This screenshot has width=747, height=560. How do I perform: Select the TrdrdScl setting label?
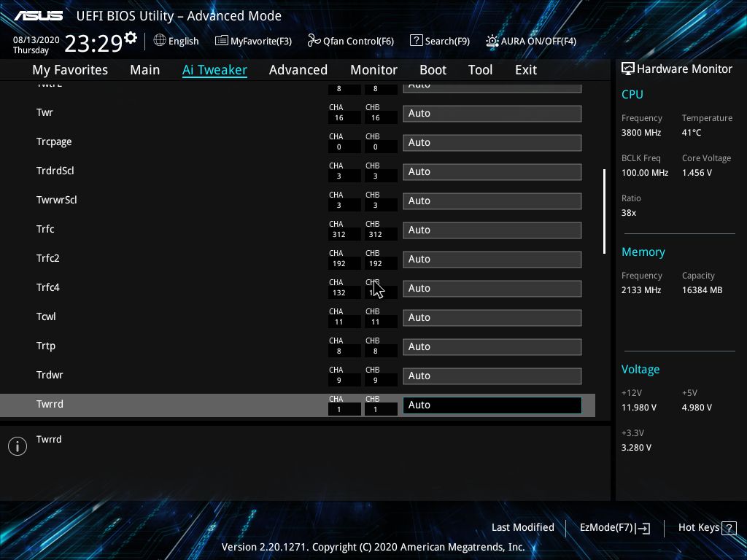click(x=55, y=171)
